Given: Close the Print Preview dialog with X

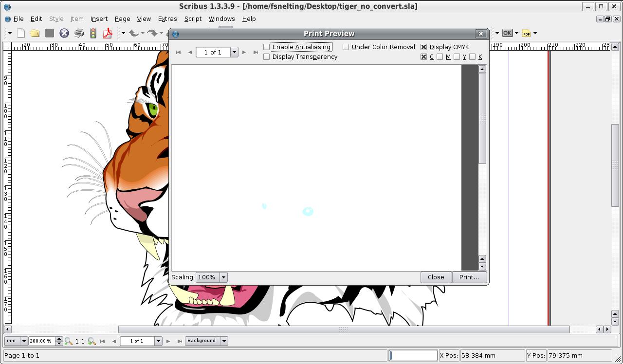Looking at the screenshot, I should point(481,34).
